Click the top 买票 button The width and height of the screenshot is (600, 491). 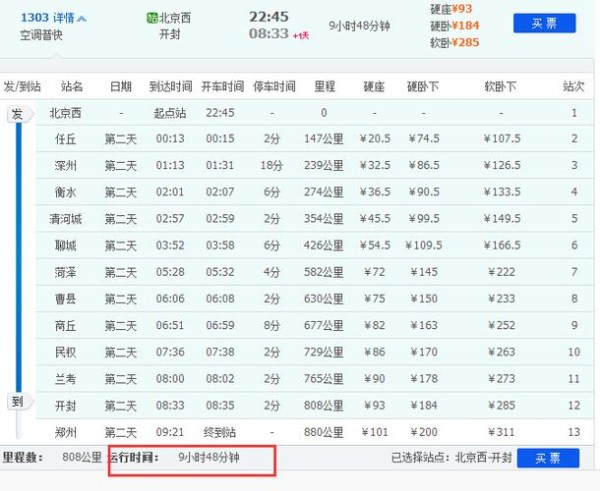coord(544,23)
